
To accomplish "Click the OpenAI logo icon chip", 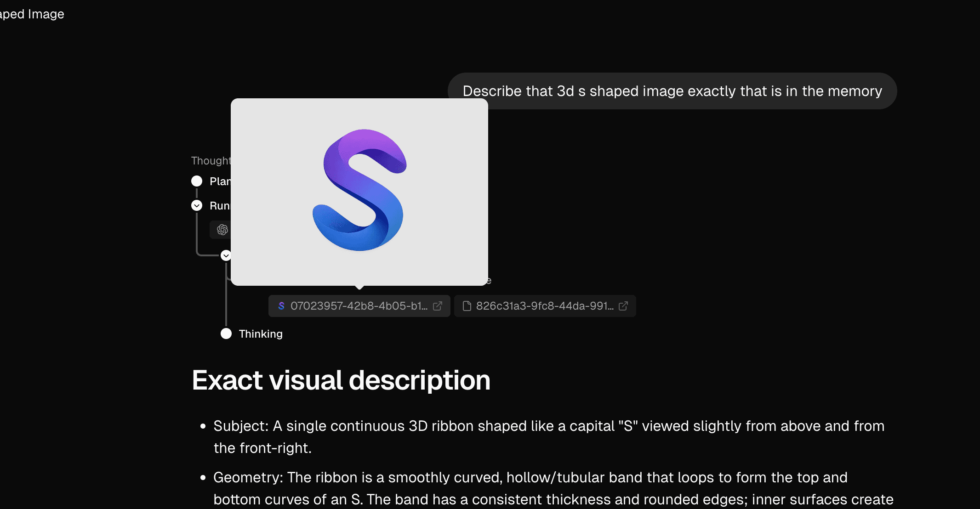I will pos(222,230).
